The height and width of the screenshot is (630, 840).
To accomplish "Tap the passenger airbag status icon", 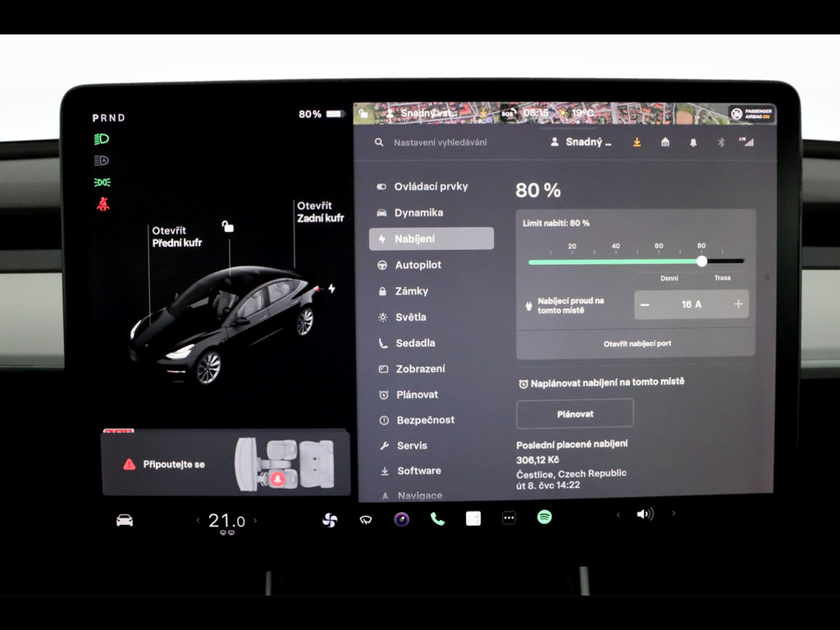I will (x=752, y=113).
